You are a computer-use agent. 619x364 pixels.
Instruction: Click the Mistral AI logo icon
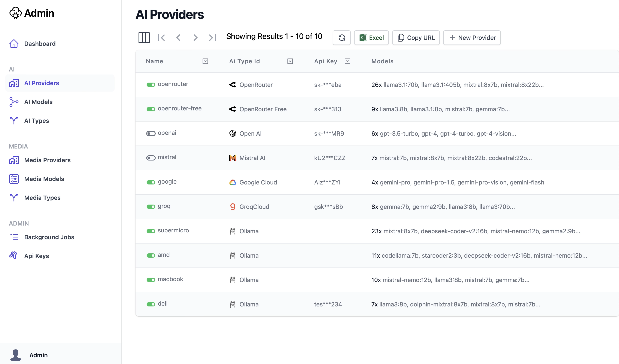233,158
